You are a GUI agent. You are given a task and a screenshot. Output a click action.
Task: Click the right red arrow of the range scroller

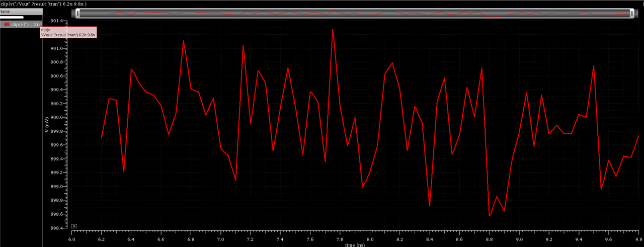[x=636, y=13]
